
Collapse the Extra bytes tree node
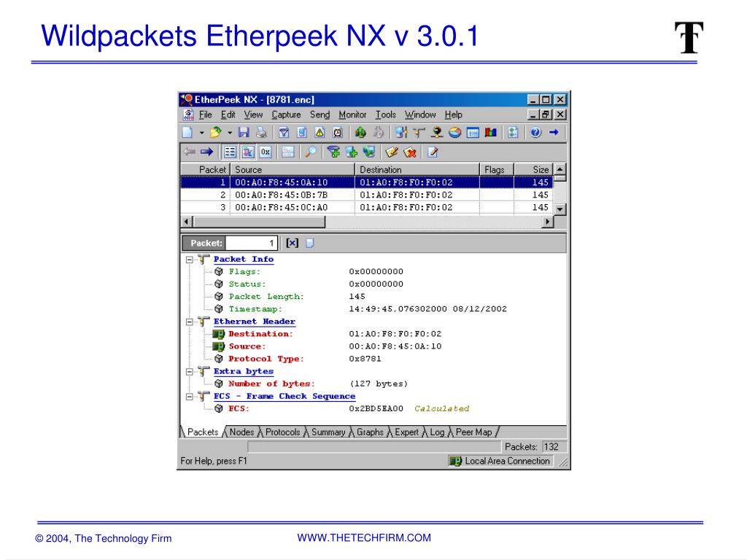pos(189,371)
